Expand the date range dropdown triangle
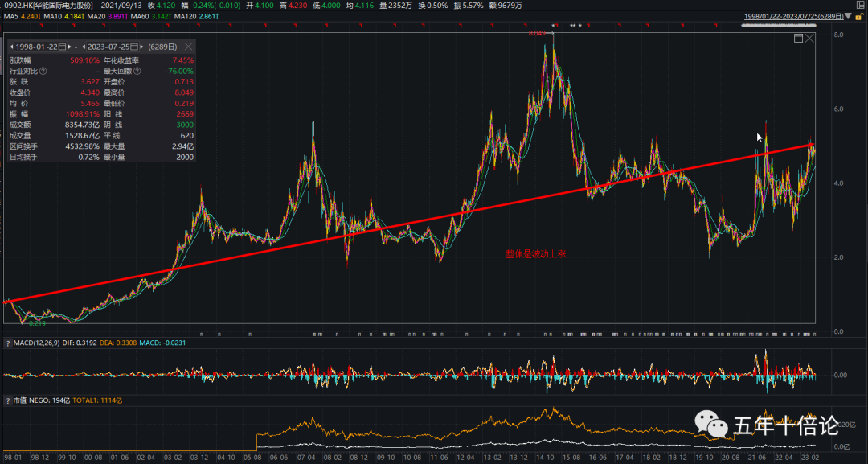Screen dimensions: 868x464 (x=849, y=17)
